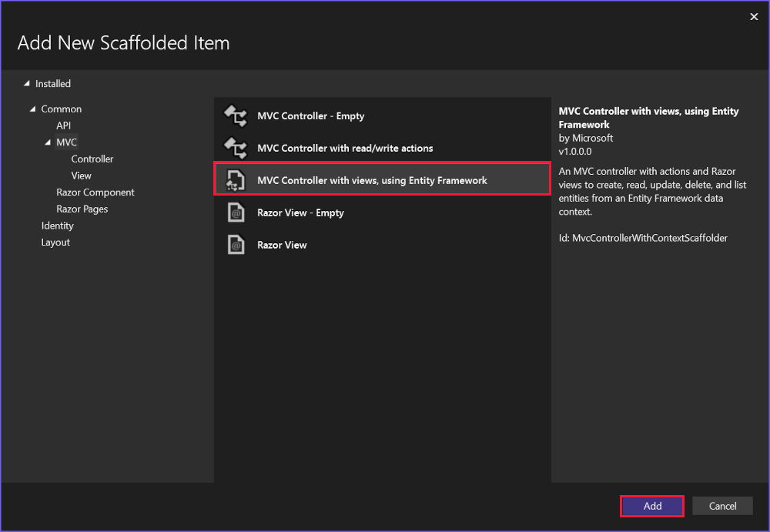This screenshot has width=770, height=532.
Task: Select the Identity category in the sidebar
Action: 57,225
